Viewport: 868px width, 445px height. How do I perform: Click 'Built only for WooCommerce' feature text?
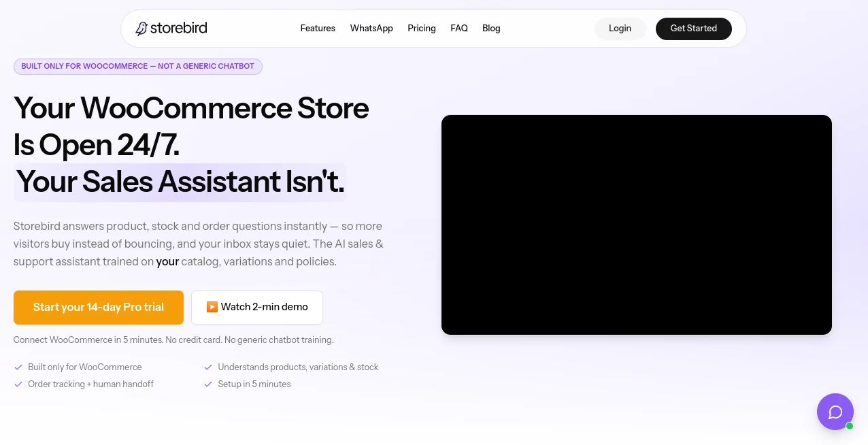(x=85, y=367)
